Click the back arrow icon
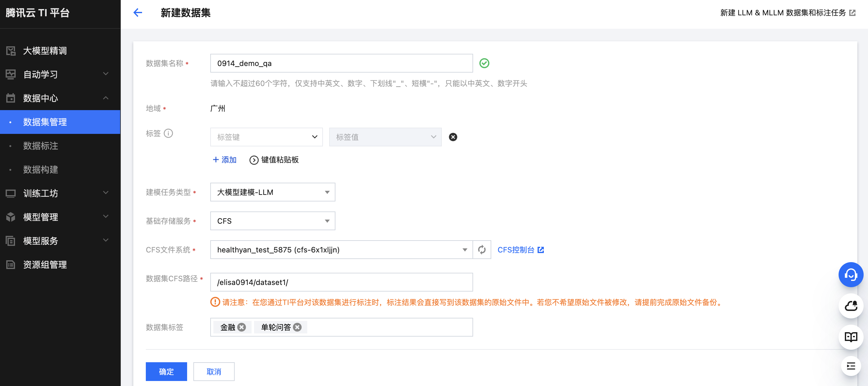The height and width of the screenshot is (386, 868). click(138, 13)
